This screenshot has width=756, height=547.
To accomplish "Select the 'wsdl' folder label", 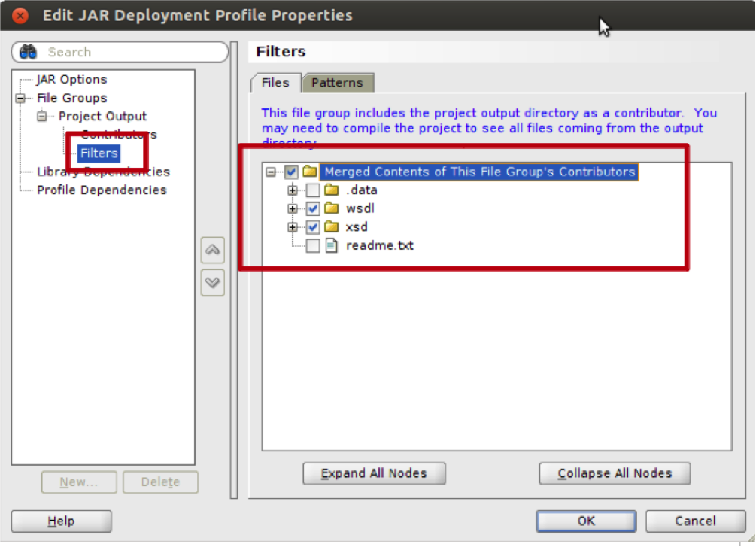I will pyautogui.click(x=360, y=208).
